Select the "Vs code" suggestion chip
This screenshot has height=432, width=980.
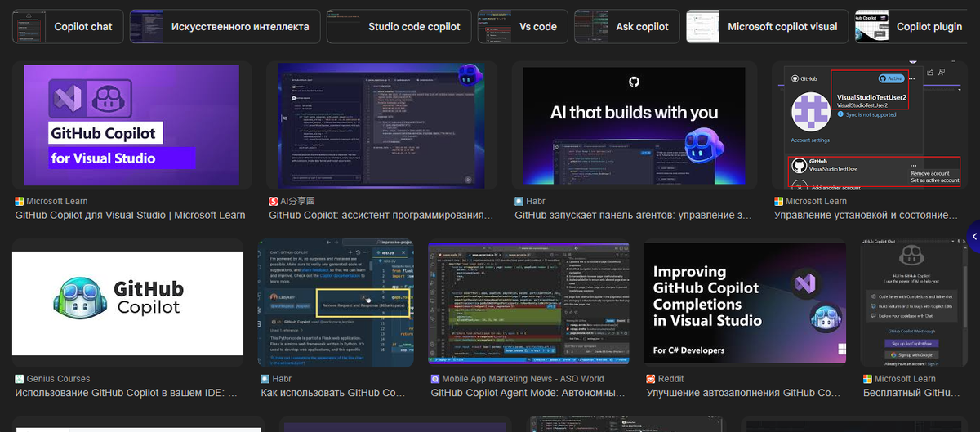tap(522, 26)
